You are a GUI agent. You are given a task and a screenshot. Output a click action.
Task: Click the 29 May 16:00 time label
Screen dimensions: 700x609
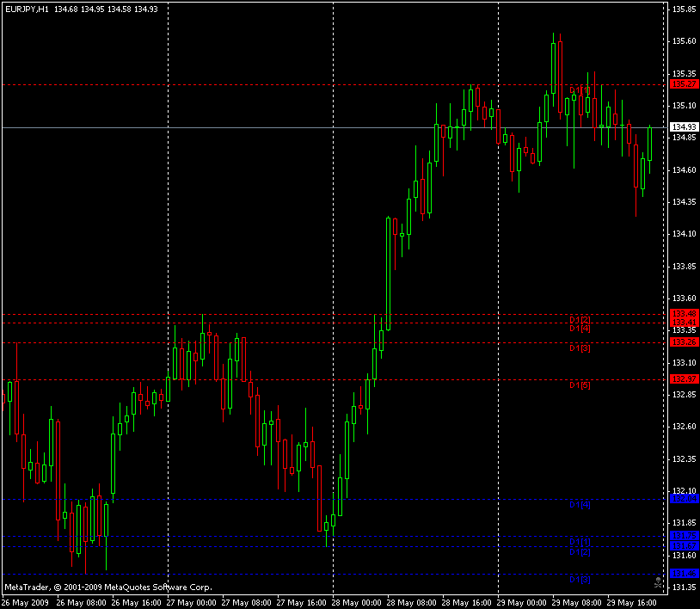[x=632, y=603]
